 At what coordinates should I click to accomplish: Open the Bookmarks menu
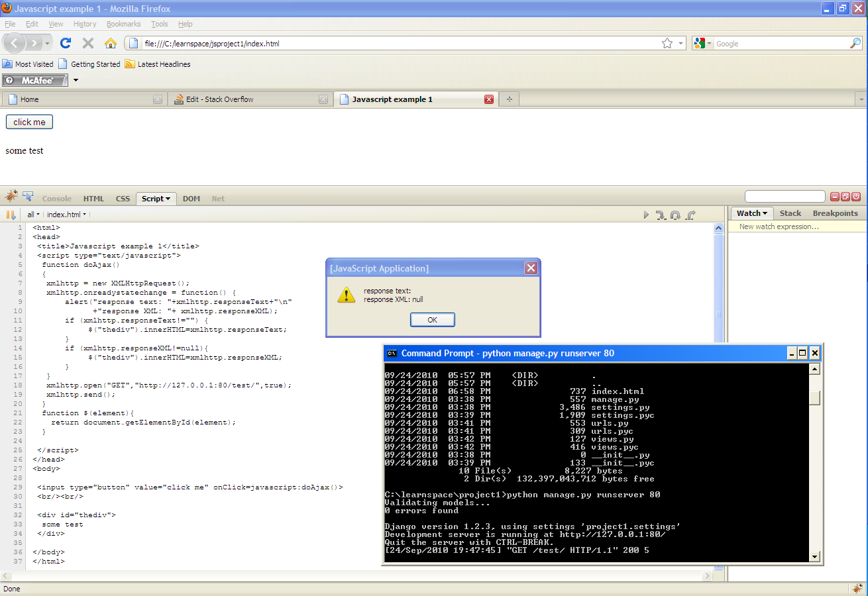coord(124,24)
